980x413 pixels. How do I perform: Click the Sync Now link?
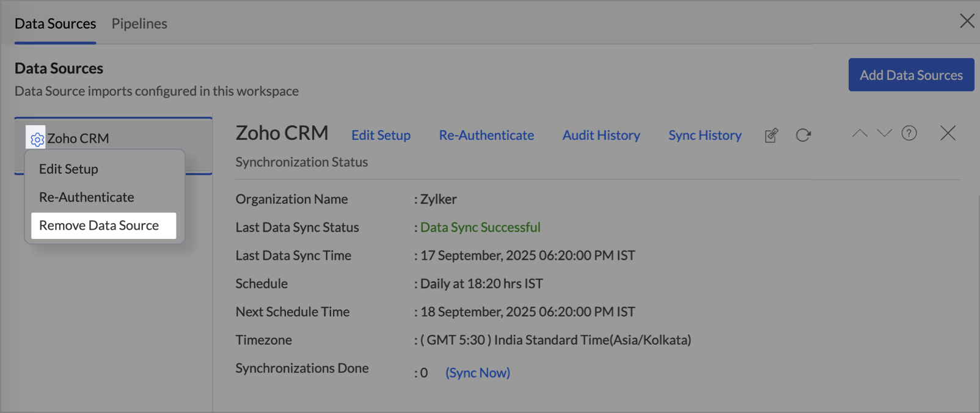pos(478,373)
